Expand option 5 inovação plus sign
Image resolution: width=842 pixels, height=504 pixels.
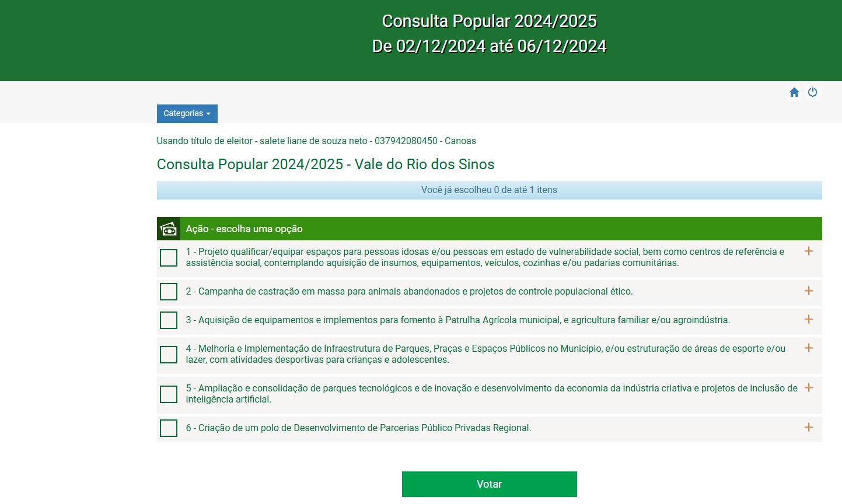coord(809,388)
